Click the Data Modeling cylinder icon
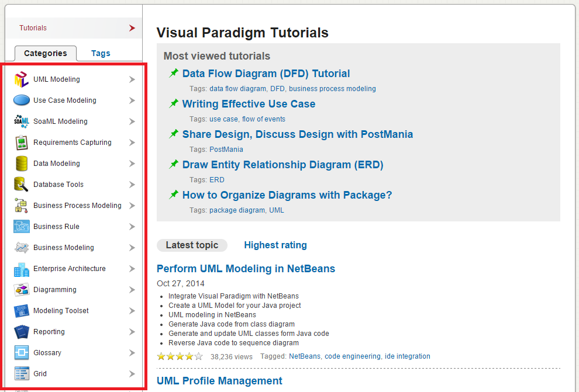The width and height of the screenshot is (579, 392). click(22, 164)
